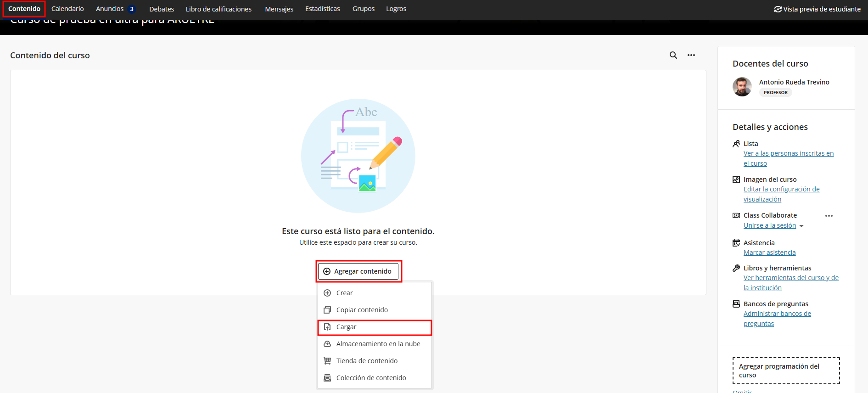The height and width of the screenshot is (393, 868).
Task: Click the Copiar contenido icon
Action: click(x=327, y=310)
